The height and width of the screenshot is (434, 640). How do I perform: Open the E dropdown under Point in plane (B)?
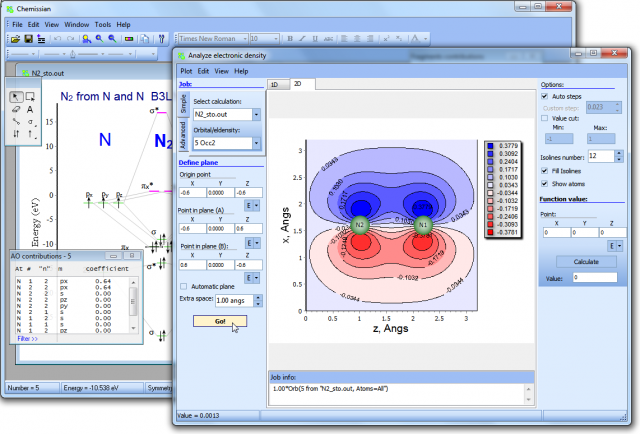252,278
